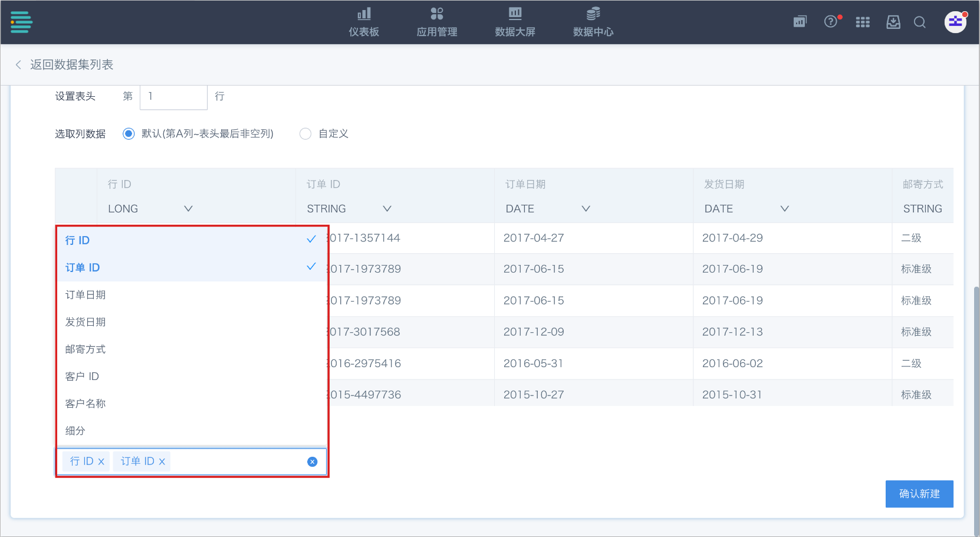Click the header row number input field

(x=173, y=97)
